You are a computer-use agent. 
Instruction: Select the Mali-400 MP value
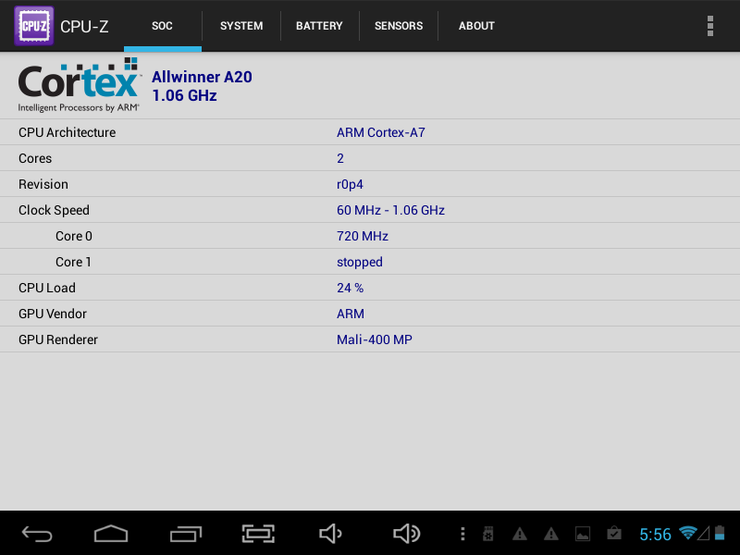(x=374, y=340)
